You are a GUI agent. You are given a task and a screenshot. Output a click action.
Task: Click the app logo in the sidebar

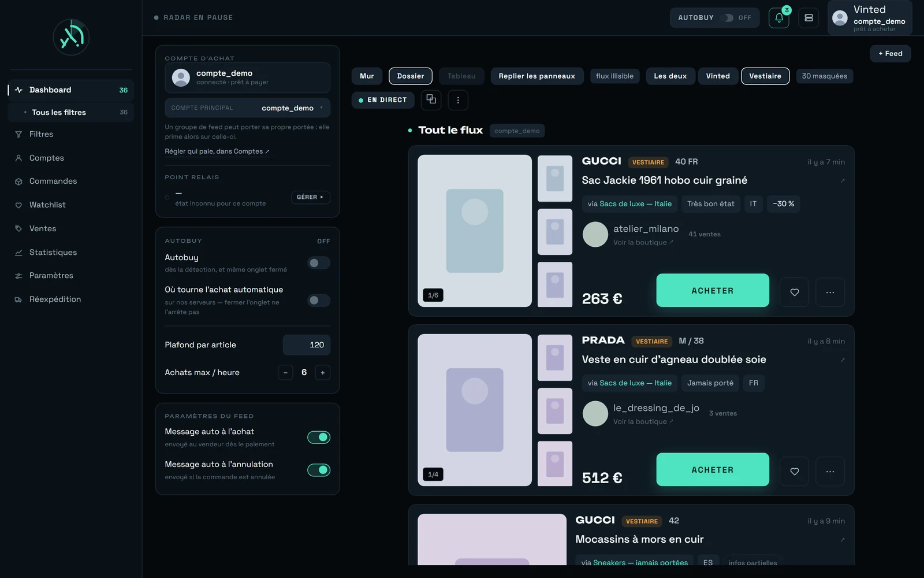pyautogui.click(x=71, y=37)
